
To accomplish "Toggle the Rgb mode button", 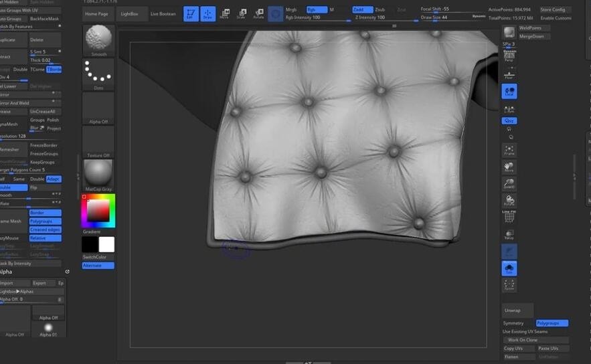I will (x=317, y=9).
